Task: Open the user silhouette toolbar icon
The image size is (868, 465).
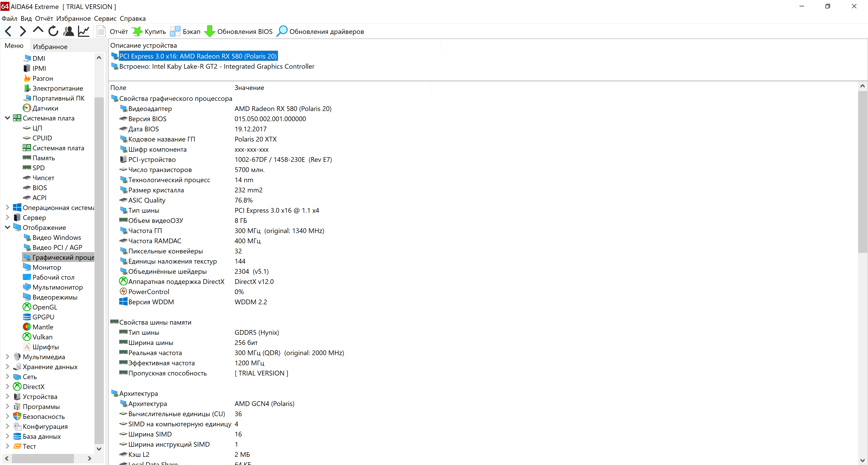Action: pyautogui.click(x=68, y=31)
